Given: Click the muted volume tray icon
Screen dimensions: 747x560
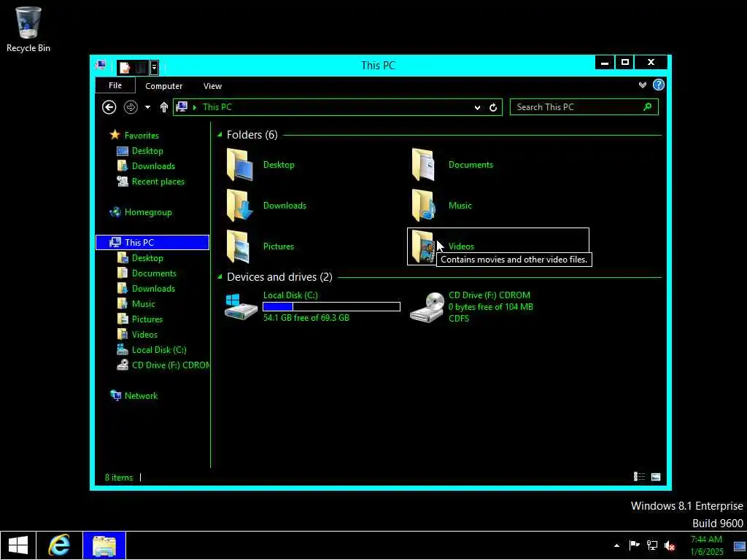Looking at the screenshot, I should (670, 545).
